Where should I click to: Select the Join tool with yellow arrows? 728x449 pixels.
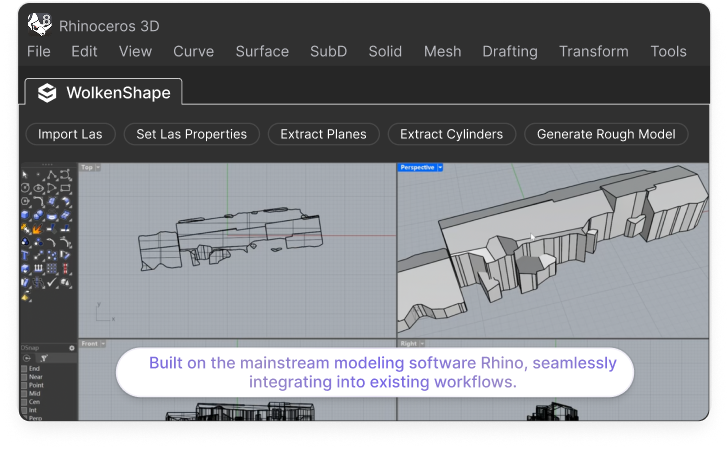pyautogui.click(x=25, y=228)
